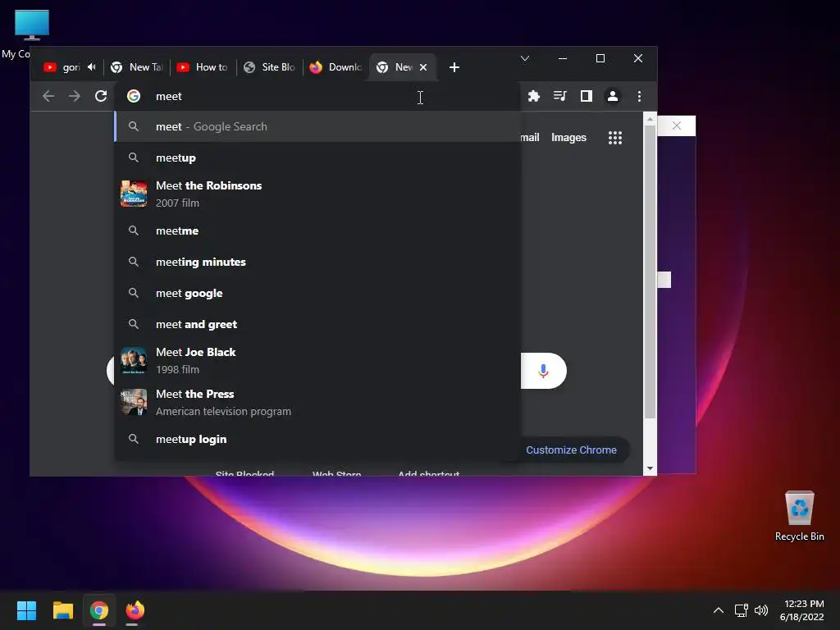Image resolution: width=840 pixels, height=630 pixels.
Task: Click the Meet the Press thumbnail
Action: 134,402
